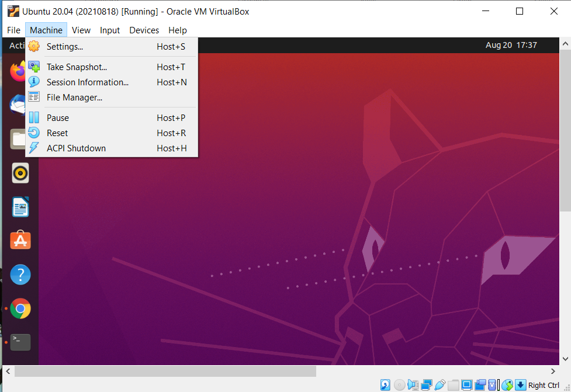The height and width of the screenshot is (392, 571).
Task: Click the optical disk status icon
Action: 400,385
